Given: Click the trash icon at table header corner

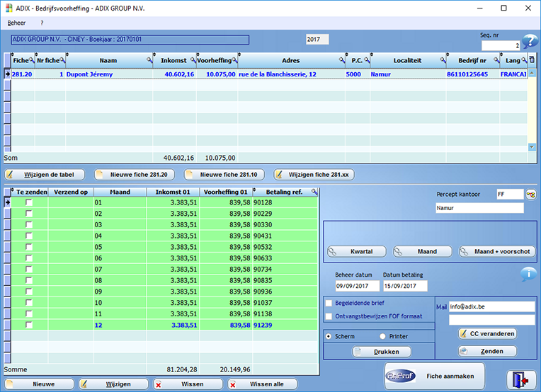Looking at the screenshot, I should tap(532, 59).
